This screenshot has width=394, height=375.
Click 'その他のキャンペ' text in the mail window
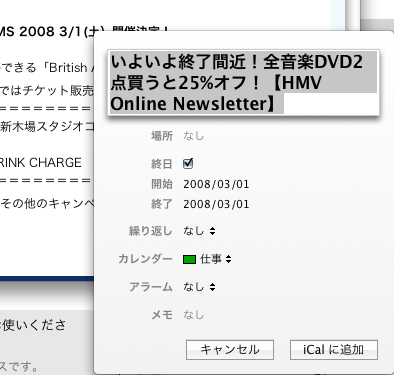(x=47, y=203)
